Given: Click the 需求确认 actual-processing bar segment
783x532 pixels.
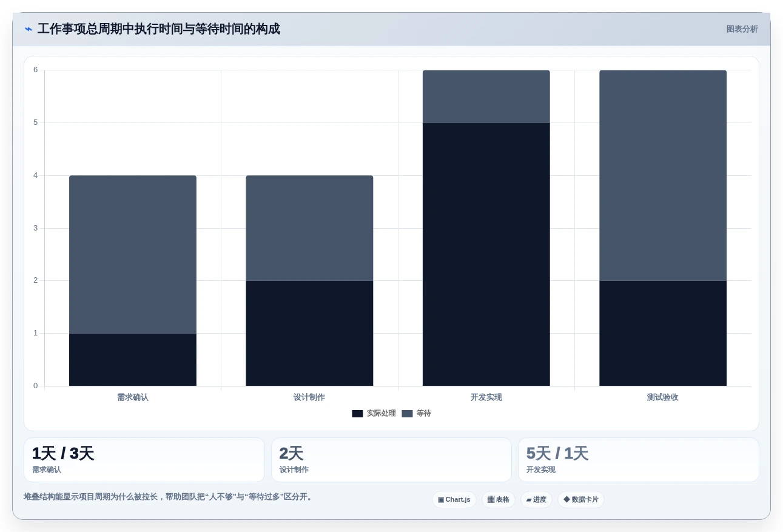Looking at the screenshot, I should tap(133, 360).
